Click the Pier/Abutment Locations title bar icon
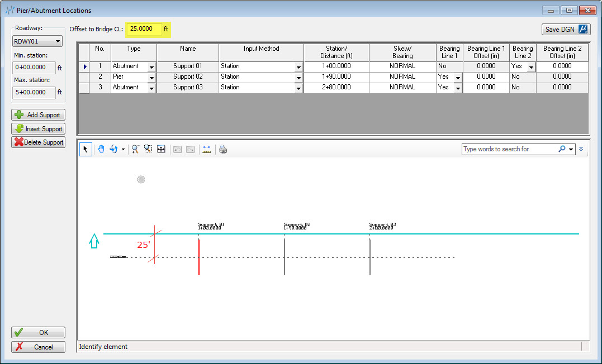Image resolution: width=602 pixels, height=364 pixels. pos(10,11)
